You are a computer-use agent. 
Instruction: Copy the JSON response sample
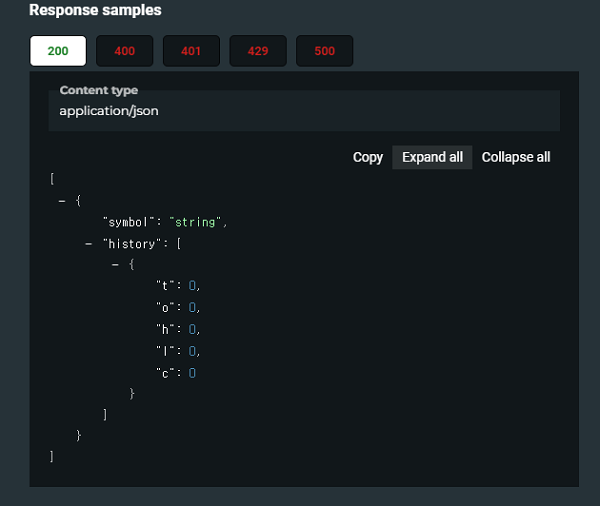pos(368,157)
